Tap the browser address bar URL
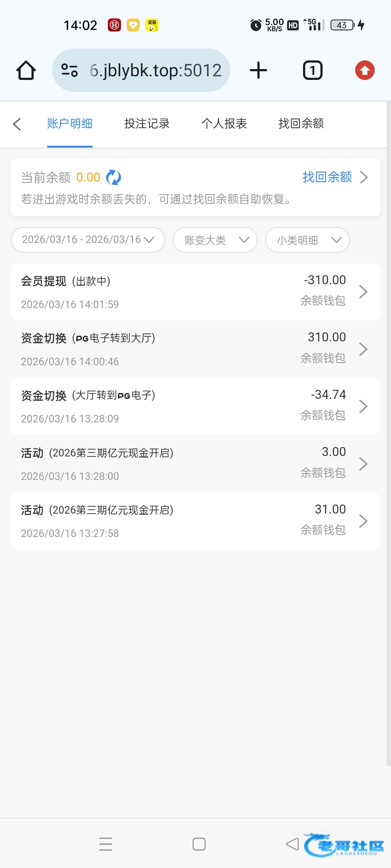 pos(156,70)
